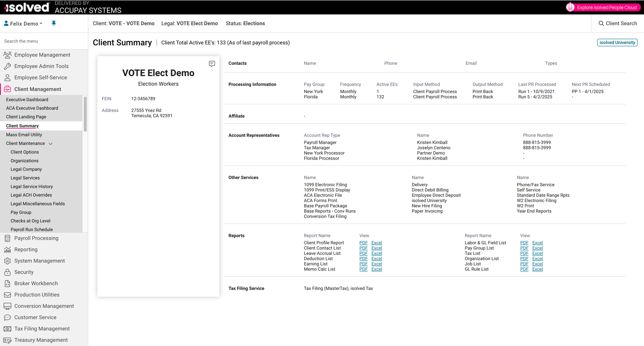644x346 pixels.
Task: Open Client Options under Client Maintenance
Action: (x=25, y=152)
